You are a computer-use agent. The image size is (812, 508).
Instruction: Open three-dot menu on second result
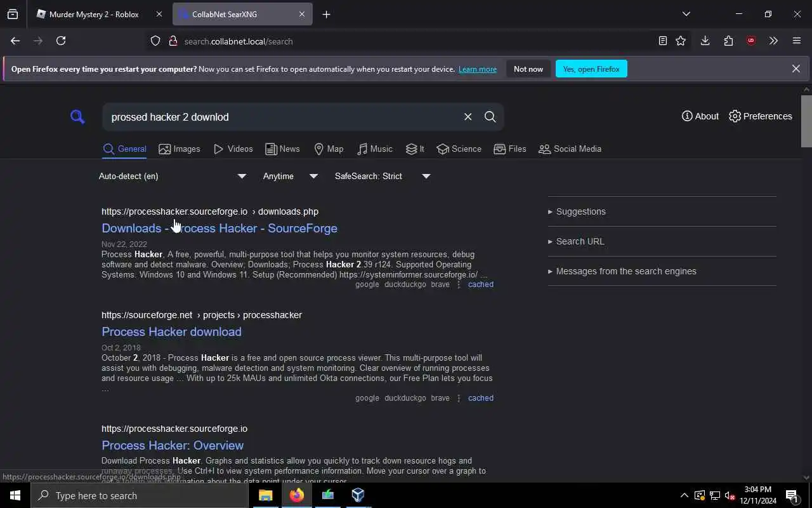click(459, 398)
